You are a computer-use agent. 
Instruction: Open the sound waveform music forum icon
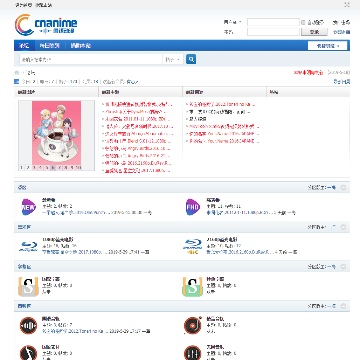coord(28,325)
